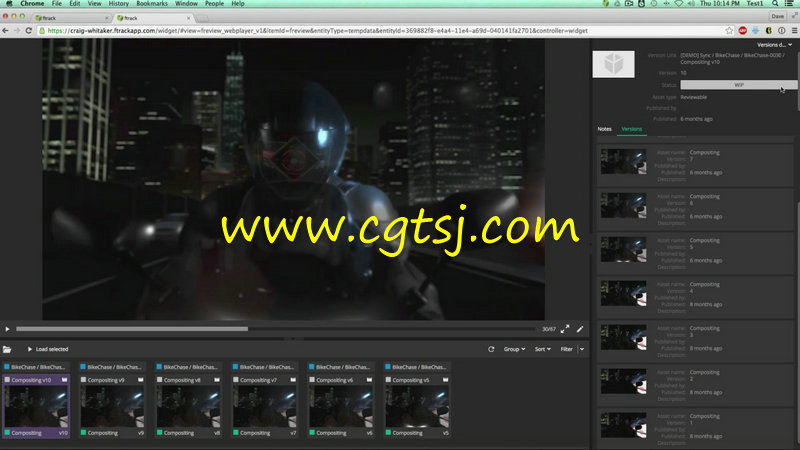Screen dimensions: 800x450
Task: Select the Compositing v9 thumbnail
Action: click(112, 406)
